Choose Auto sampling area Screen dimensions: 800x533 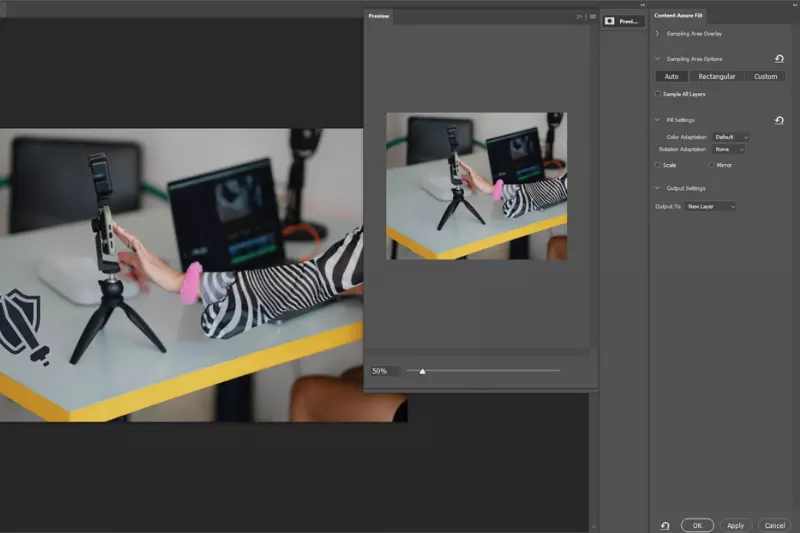671,77
